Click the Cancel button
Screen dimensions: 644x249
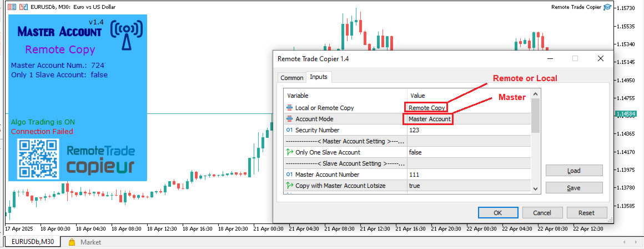point(542,213)
